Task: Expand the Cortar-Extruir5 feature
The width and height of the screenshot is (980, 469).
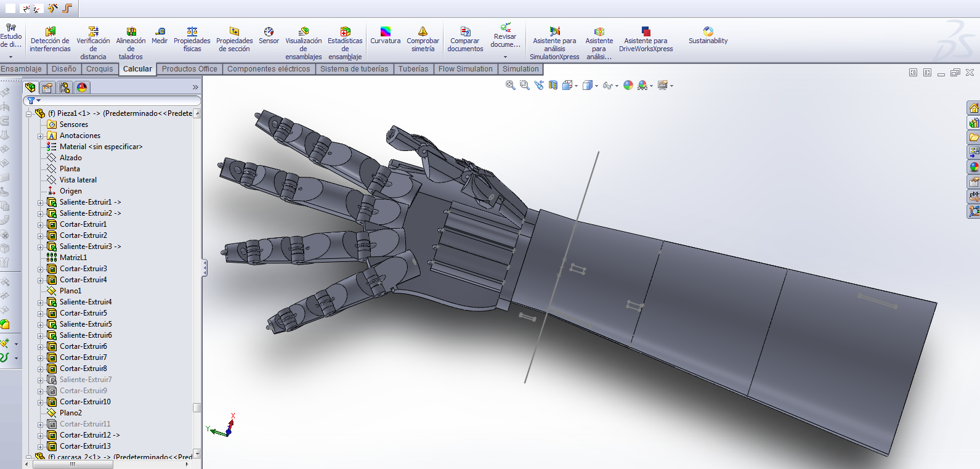Action: coord(41,314)
